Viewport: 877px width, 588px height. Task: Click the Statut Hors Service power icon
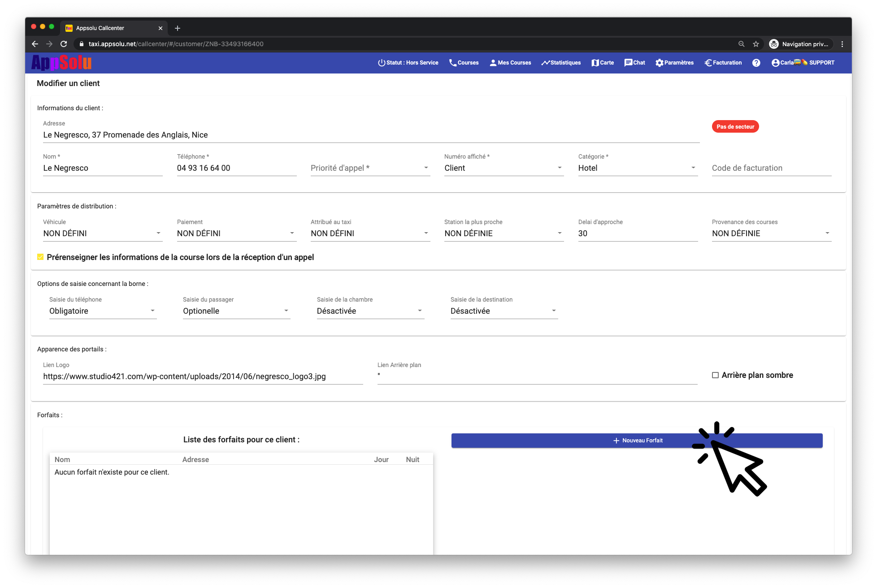(x=382, y=63)
